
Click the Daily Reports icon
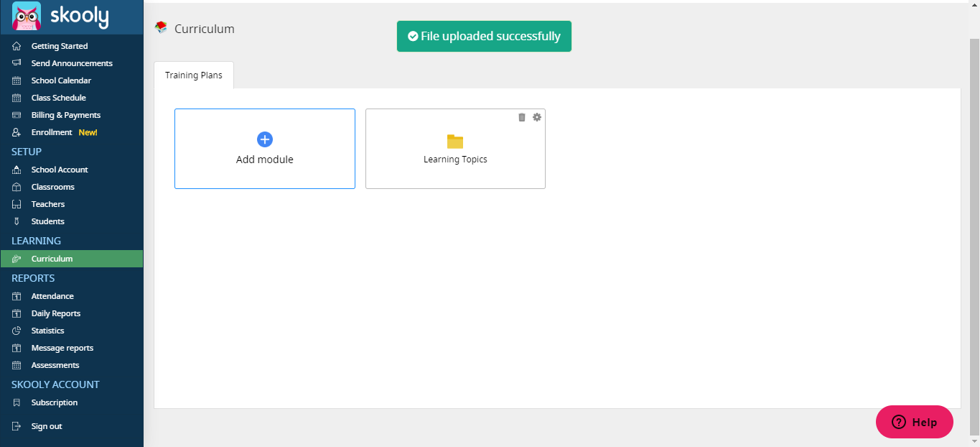(17, 313)
